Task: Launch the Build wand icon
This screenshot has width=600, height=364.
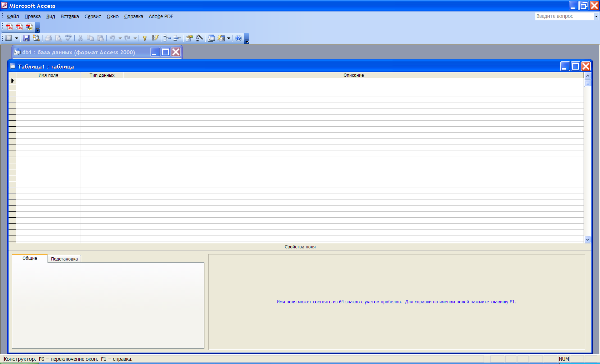Action: (x=199, y=38)
